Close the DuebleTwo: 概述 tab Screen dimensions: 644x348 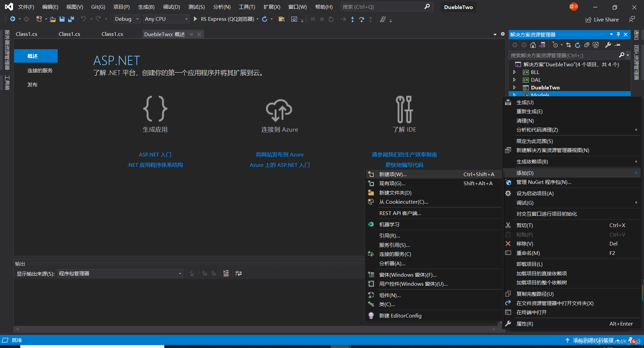199,34
